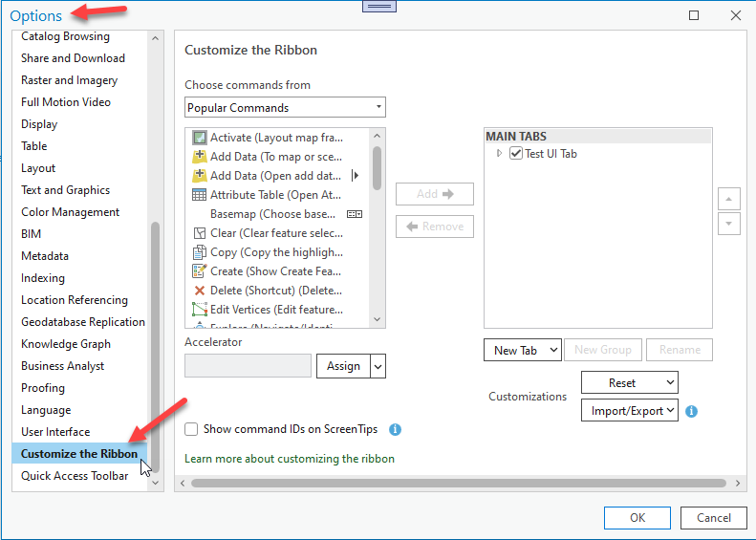Enable Show command IDs on ScreenTips
Image resolution: width=756 pixels, height=540 pixels.
tap(191, 429)
